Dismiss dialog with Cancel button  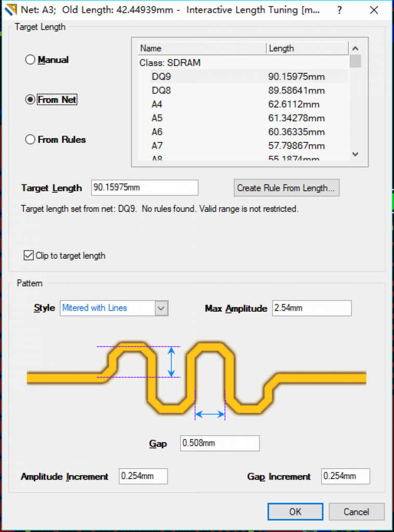coord(356,512)
